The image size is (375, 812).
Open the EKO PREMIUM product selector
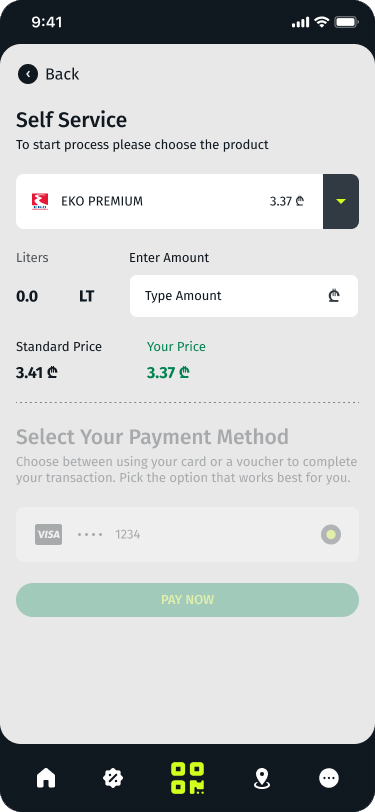(169, 201)
